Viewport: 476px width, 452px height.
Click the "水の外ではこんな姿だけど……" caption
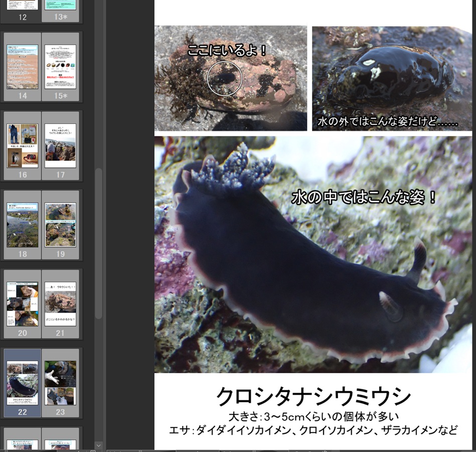pyautogui.click(x=388, y=122)
